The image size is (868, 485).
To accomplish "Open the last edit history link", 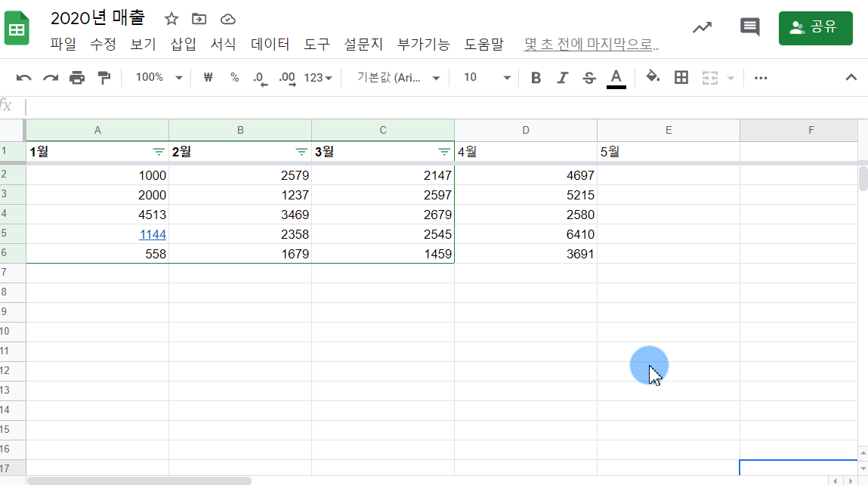I will 592,45.
